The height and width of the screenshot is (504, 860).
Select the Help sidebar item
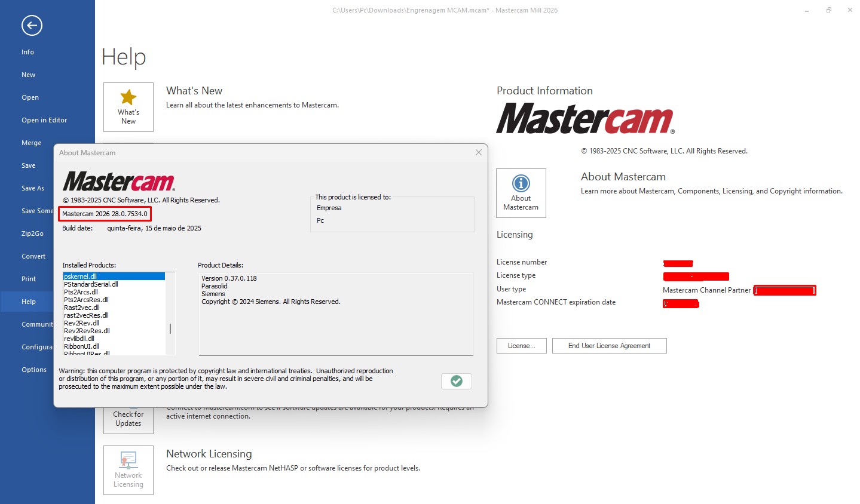[x=29, y=302]
